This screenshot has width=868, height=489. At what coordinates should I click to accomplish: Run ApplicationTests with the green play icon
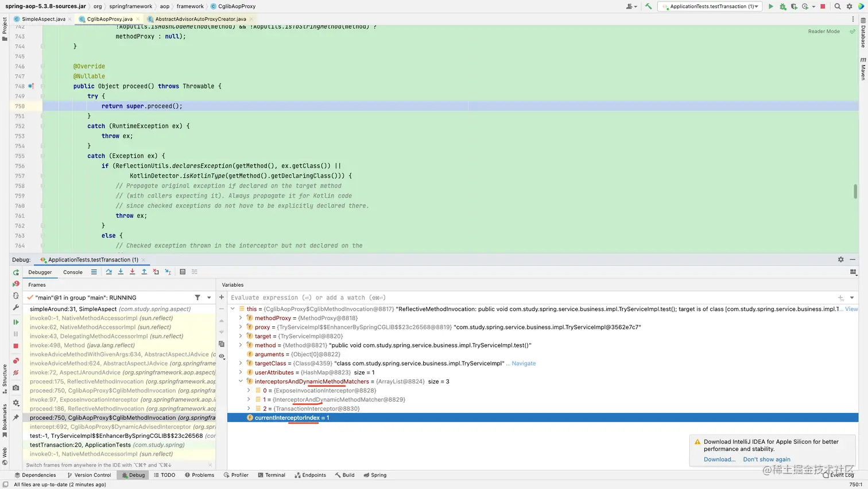point(770,6)
